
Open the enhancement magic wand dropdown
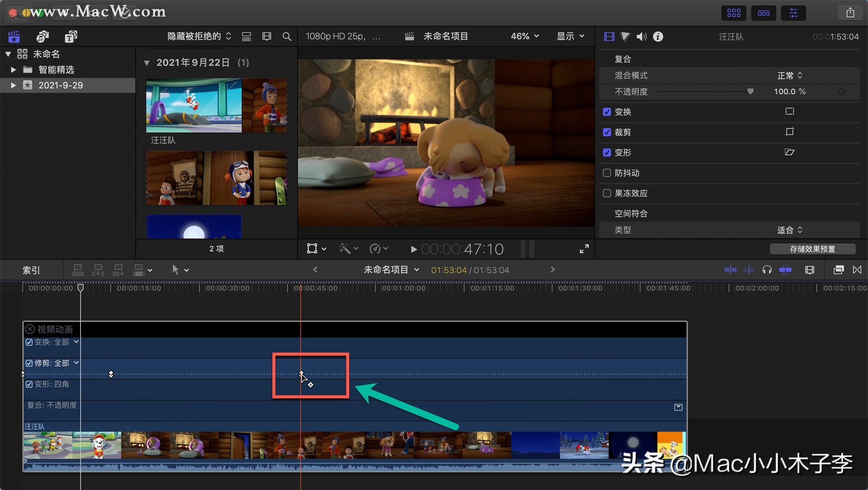pyautogui.click(x=349, y=248)
